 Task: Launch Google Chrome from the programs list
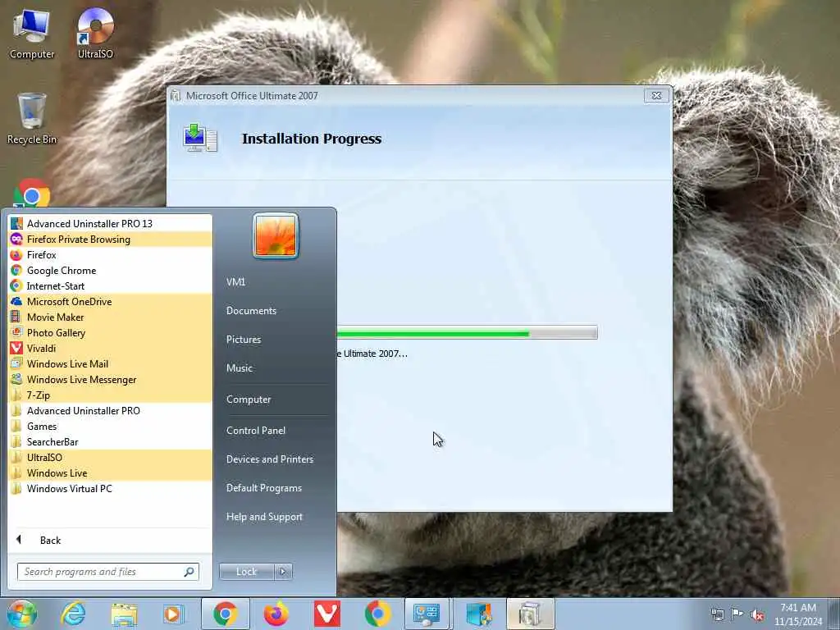tap(111, 270)
